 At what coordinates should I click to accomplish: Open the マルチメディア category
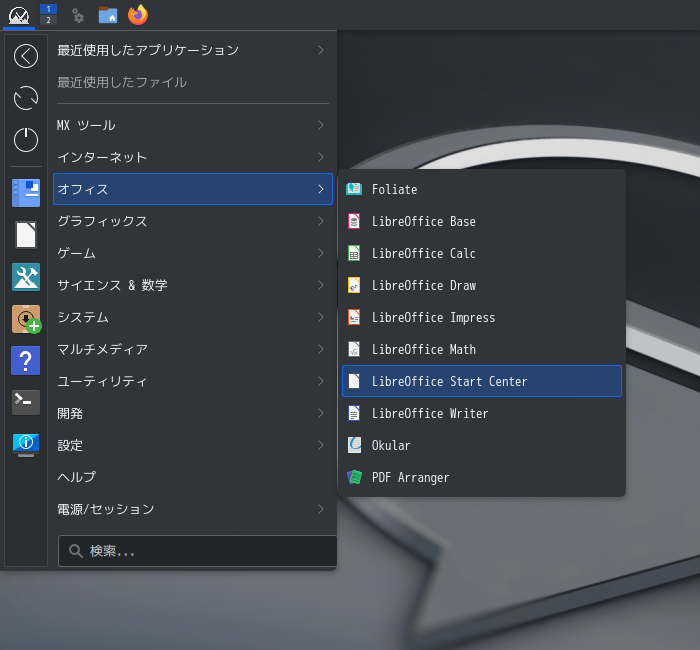point(193,349)
